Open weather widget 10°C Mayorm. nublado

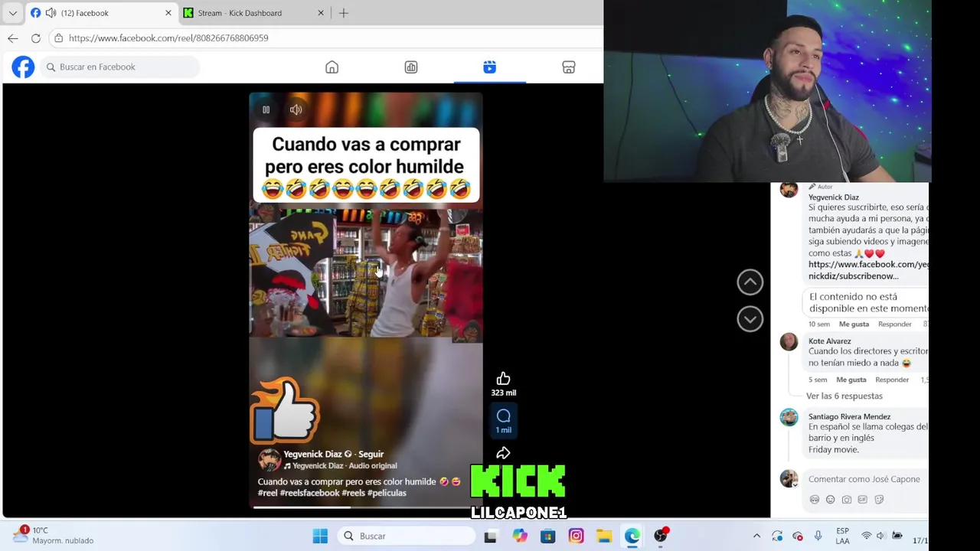(x=54, y=535)
